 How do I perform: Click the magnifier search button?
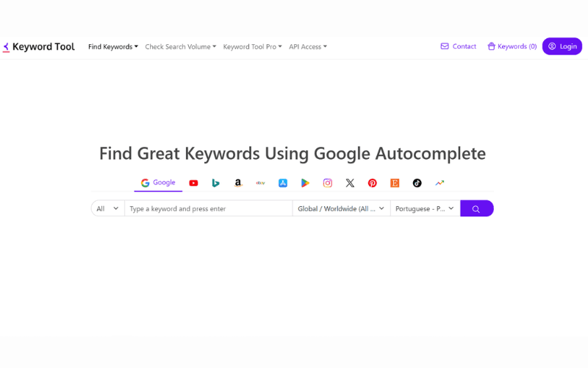pos(476,209)
